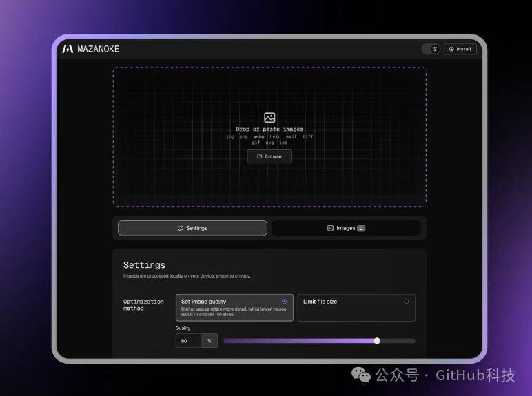The height and width of the screenshot is (396, 532).
Task: Select the Limit file size option
Action: pyautogui.click(x=356, y=308)
